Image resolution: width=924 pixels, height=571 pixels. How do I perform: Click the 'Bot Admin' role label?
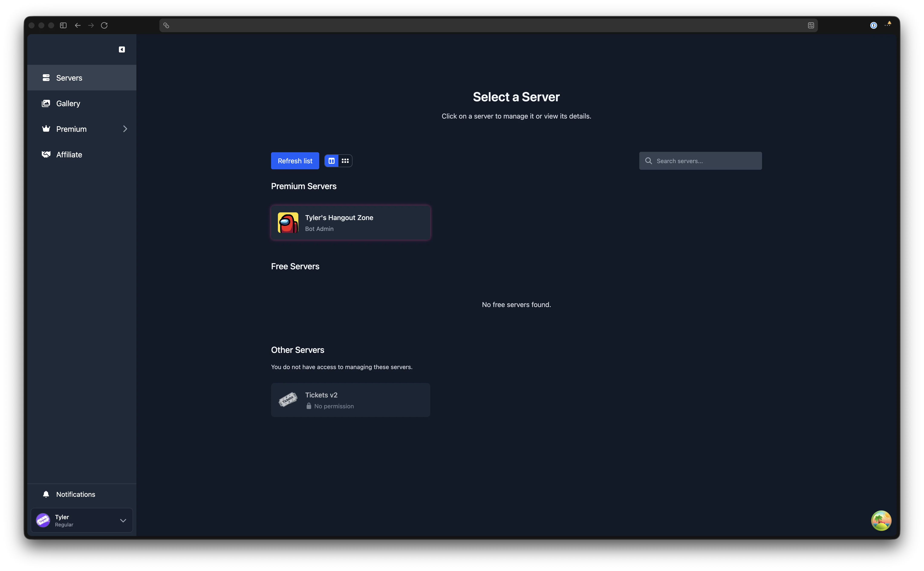(319, 229)
